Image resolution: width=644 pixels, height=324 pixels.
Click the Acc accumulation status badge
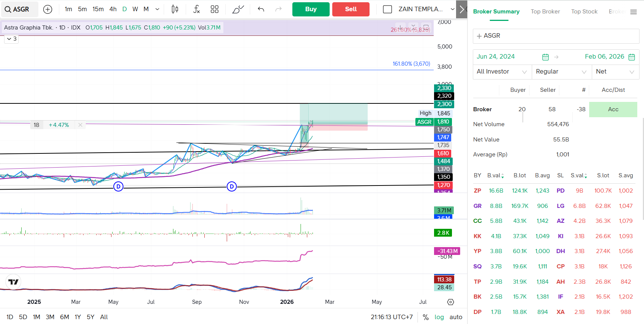click(x=613, y=109)
